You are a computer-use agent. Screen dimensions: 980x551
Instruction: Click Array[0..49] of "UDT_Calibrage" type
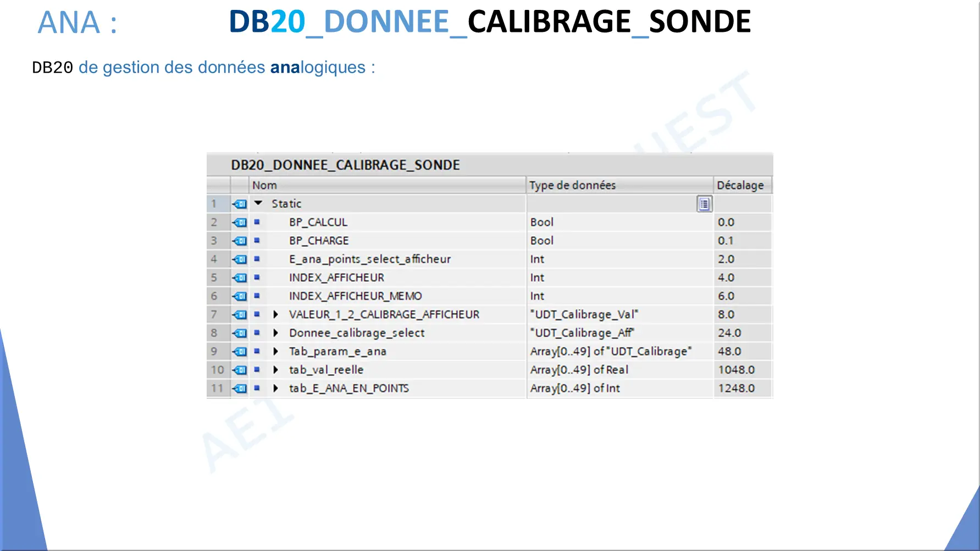611,352
